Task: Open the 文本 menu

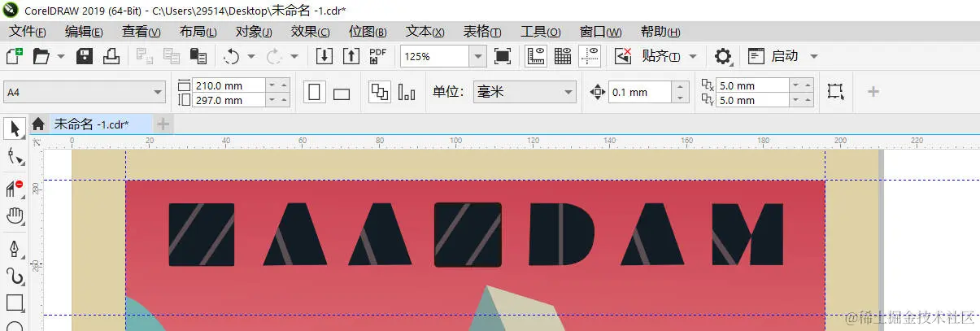Action: (425, 32)
